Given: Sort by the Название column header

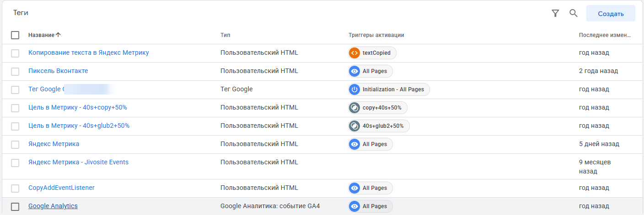Looking at the screenshot, I should (41, 35).
